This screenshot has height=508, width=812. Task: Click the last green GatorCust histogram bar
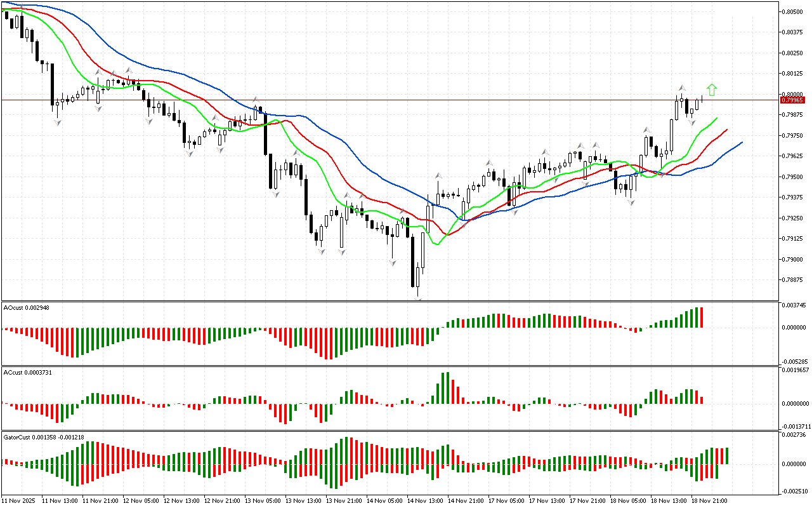coord(727,455)
